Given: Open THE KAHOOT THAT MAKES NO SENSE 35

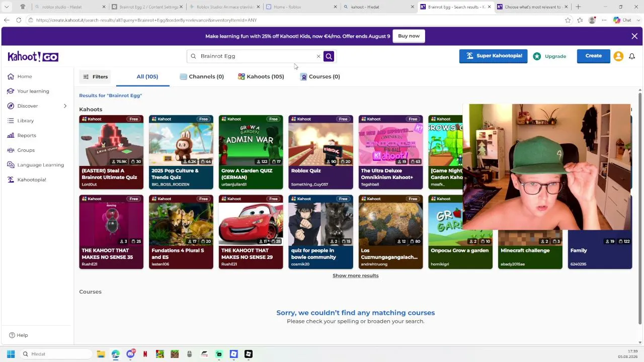Looking at the screenshot, I should point(111,232).
